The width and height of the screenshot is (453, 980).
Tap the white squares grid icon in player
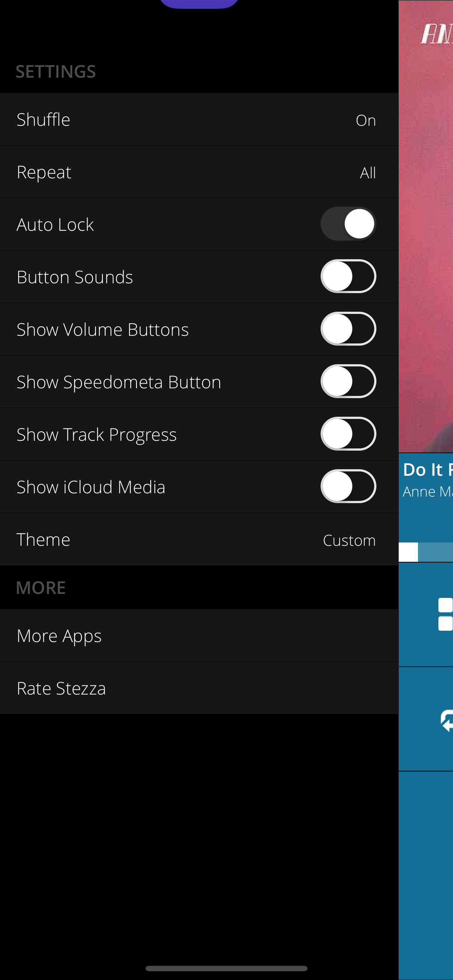[x=445, y=614]
